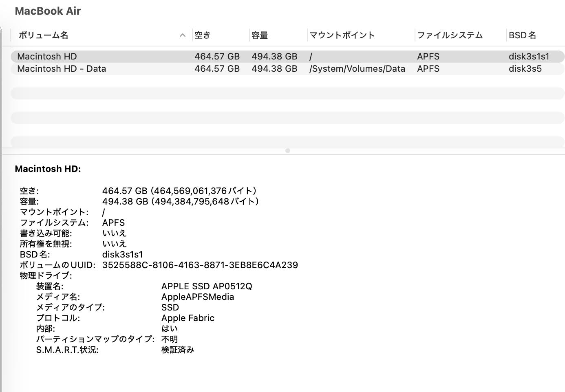The image size is (565, 392).
Task: Sort volumes by clicking the ボリューム名 column header
Action: pyautogui.click(x=44, y=35)
